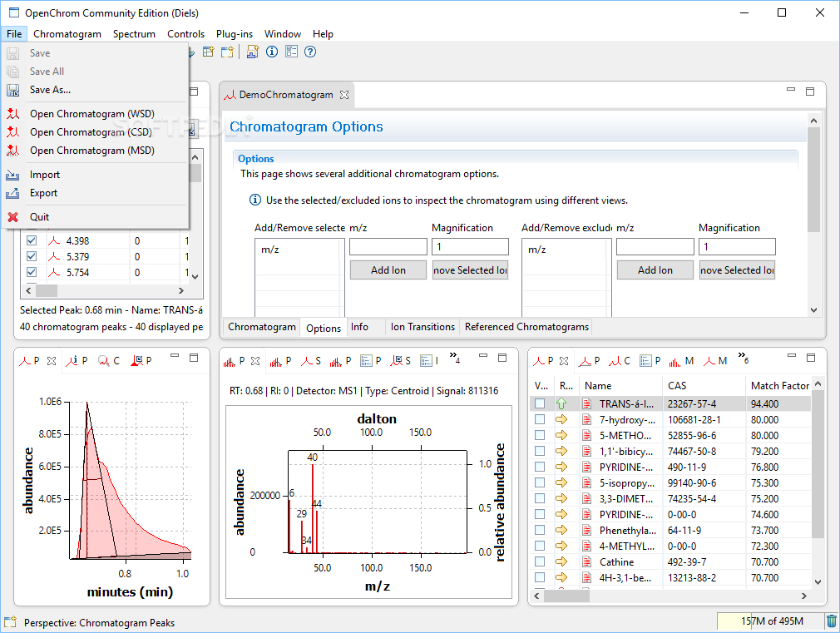840x633 pixels.
Task: Click down arrow of targets table scrollbar
Action: click(818, 581)
